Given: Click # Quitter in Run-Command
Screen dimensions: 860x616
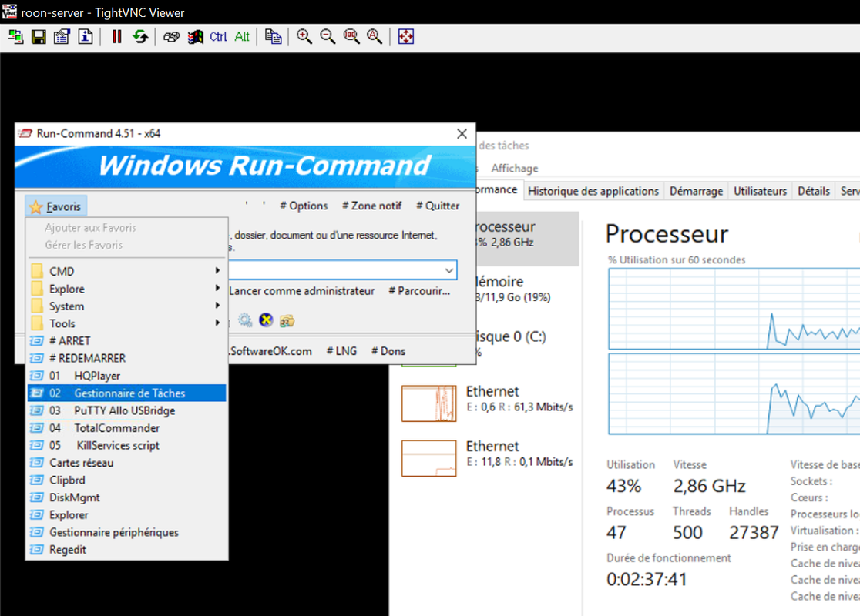Looking at the screenshot, I should point(438,206).
